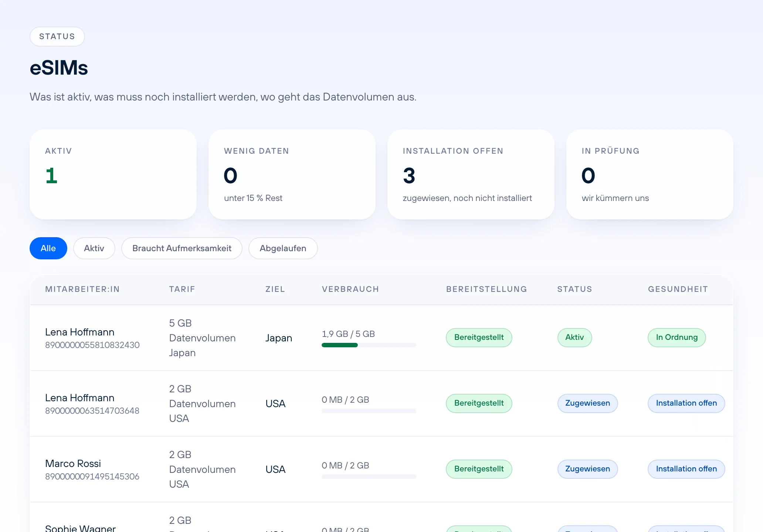Click the Marco Rossi name
The image size is (763, 532).
pos(73,464)
